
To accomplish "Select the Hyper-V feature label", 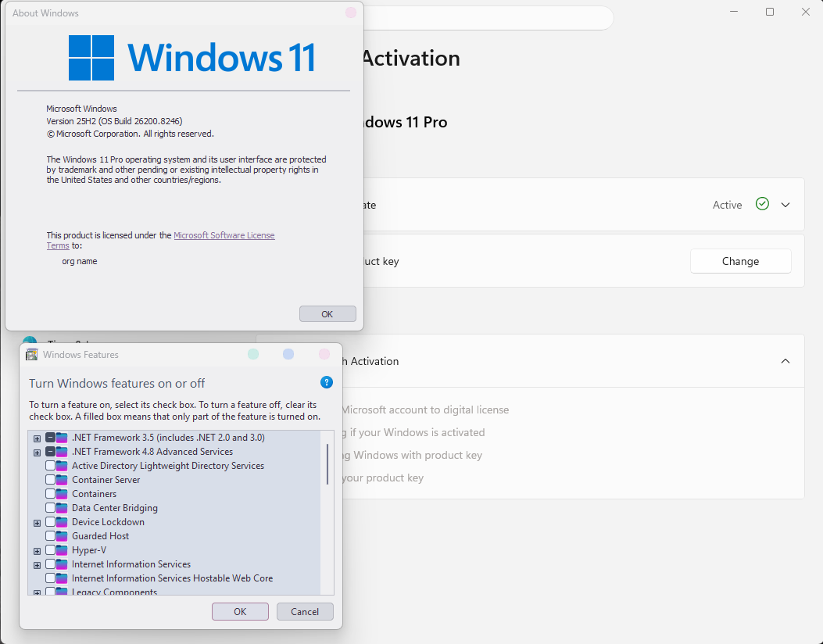I will click(88, 550).
